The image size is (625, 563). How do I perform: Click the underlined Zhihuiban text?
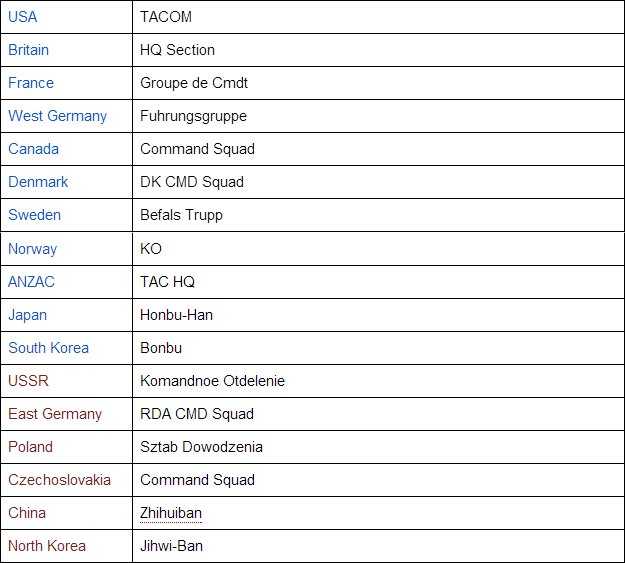(x=170, y=513)
